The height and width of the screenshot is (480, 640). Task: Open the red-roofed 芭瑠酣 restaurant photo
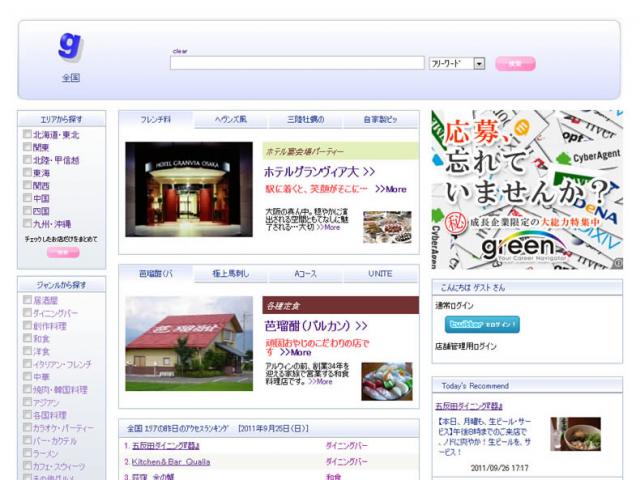pyautogui.click(x=189, y=344)
